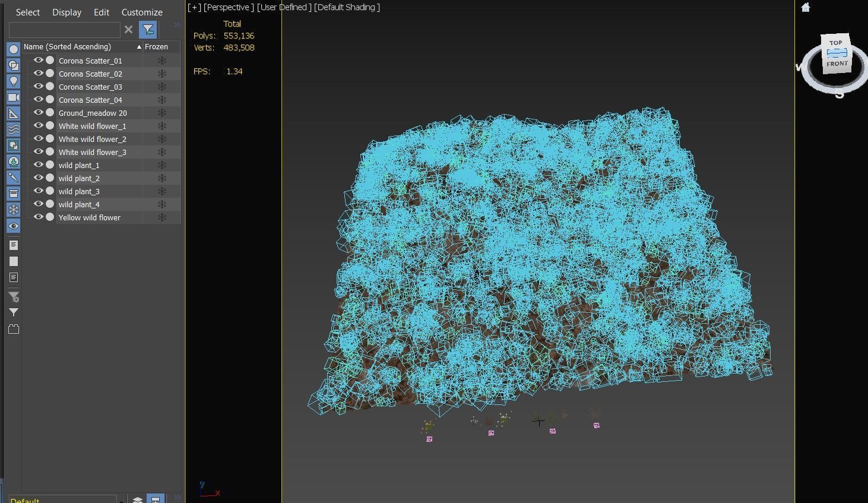Screen dimensions: 868x503
Task: Hide Corona Scatter_03 with its eye
Action: (x=39, y=86)
